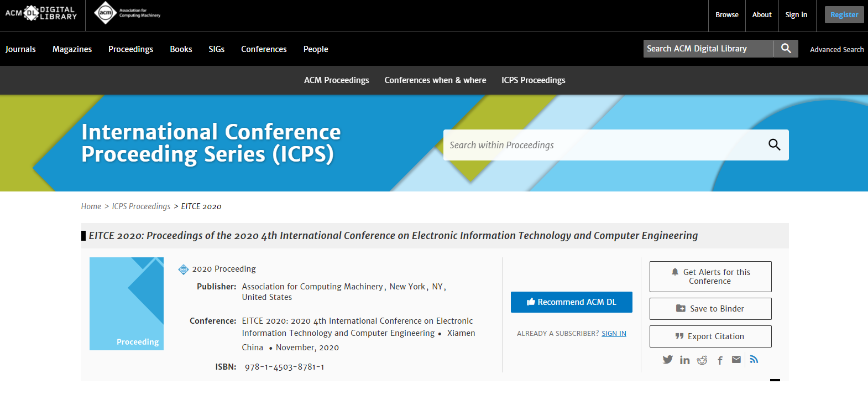The width and height of the screenshot is (868, 394).
Task: Click Get Alerts for this Conference button
Action: pos(710,277)
